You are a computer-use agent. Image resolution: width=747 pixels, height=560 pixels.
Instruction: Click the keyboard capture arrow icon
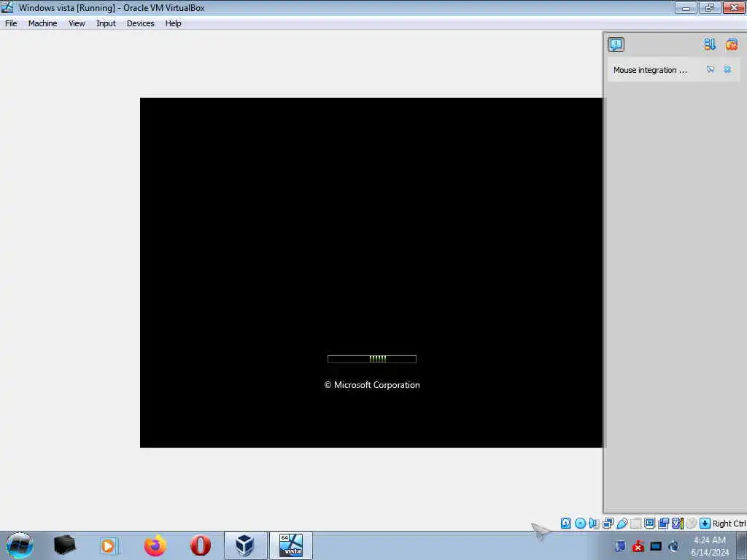click(x=705, y=524)
